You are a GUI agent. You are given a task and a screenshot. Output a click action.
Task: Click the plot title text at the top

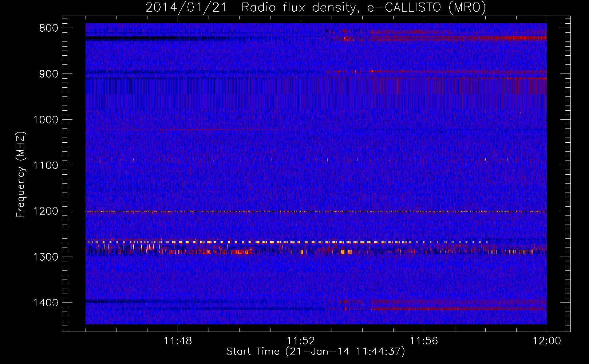pos(316,7)
